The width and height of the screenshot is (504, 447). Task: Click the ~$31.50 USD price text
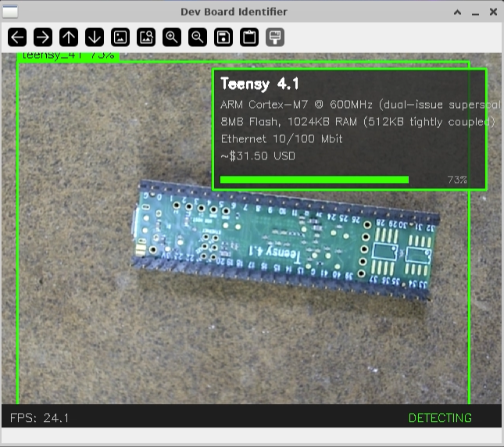pos(258,156)
